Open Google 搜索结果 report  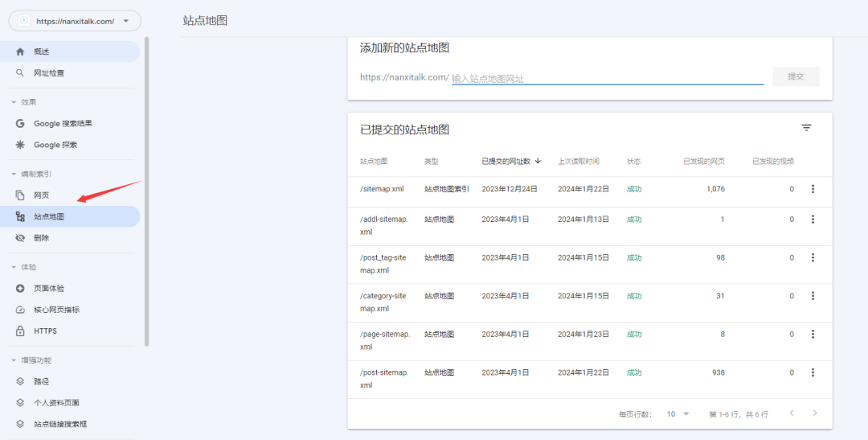click(x=70, y=124)
